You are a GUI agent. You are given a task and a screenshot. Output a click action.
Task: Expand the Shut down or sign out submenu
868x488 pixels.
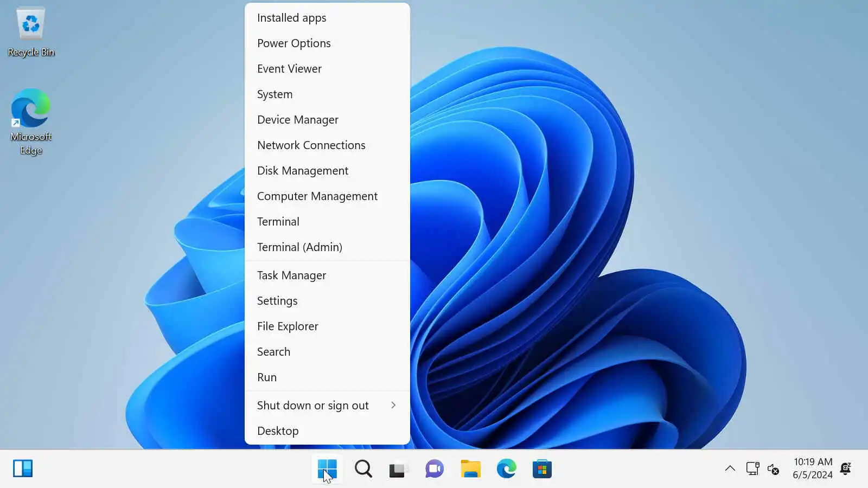pos(327,406)
